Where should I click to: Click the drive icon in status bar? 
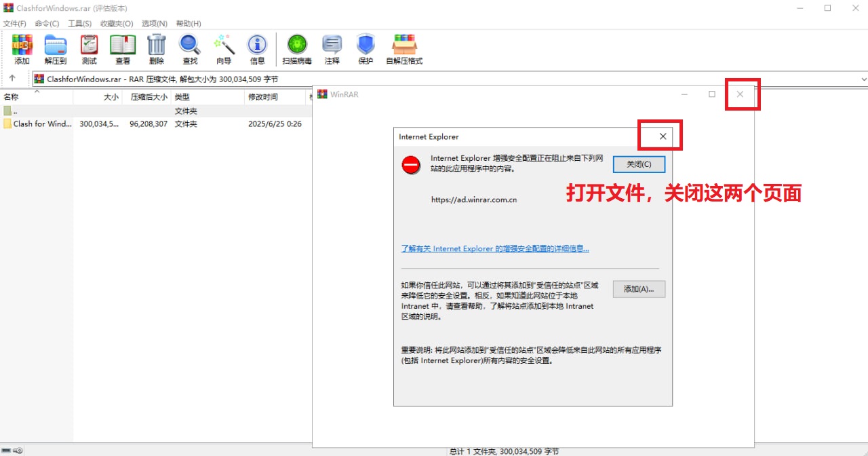pyautogui.click(x=7, y=451)
